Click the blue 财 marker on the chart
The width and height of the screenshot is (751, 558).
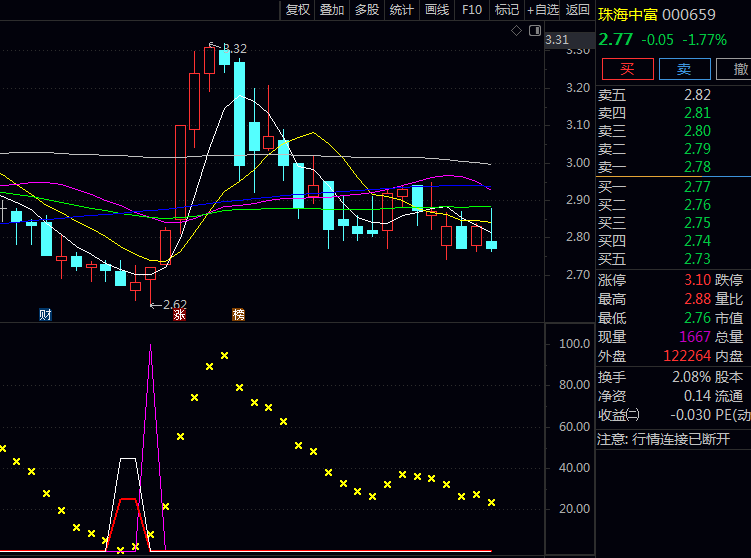[45, 314]
